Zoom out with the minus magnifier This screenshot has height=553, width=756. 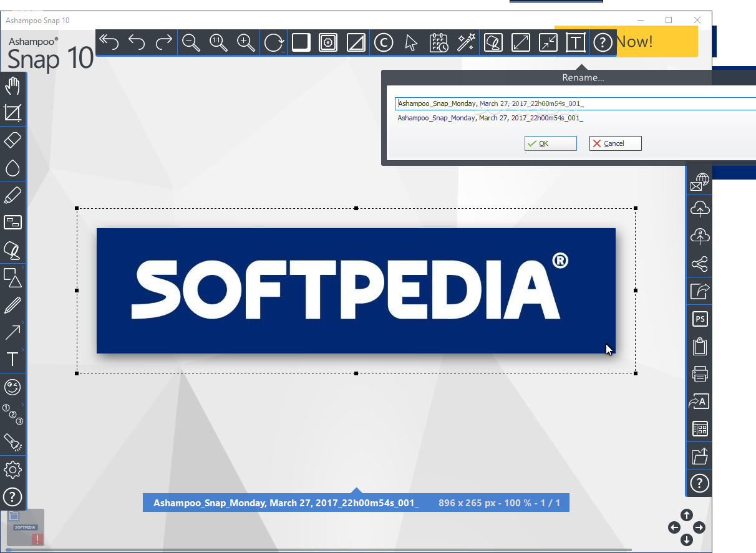191,42
